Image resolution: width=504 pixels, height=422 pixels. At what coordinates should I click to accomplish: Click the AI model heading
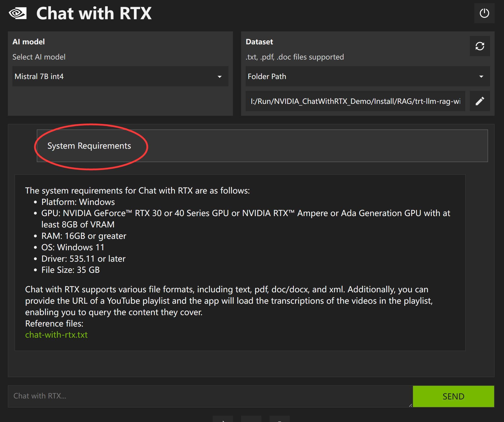(29, 42)
